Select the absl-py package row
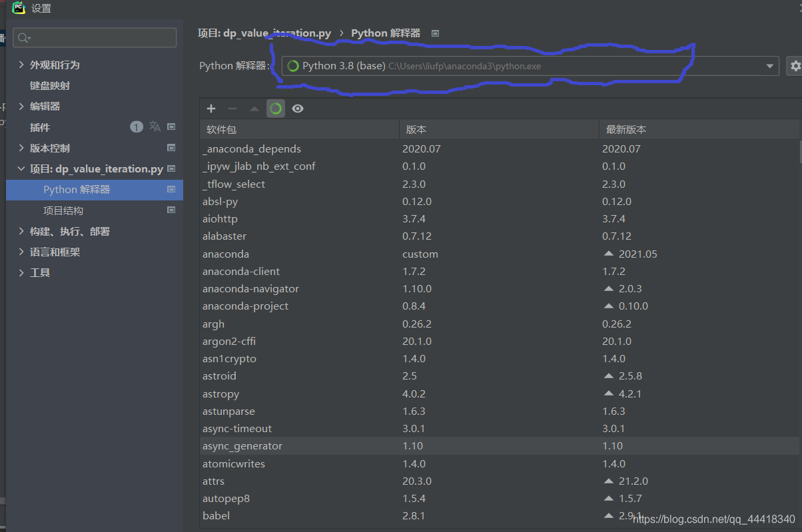The height and width of the screenshot is (532, 802). click(500, 201)
